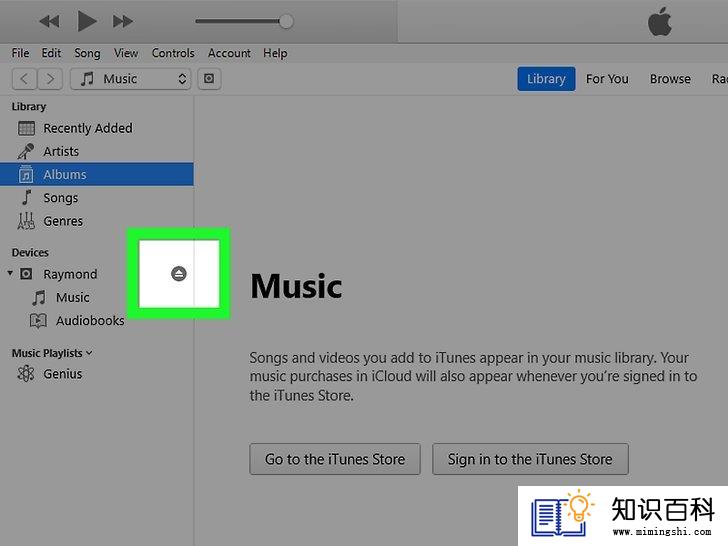Click the Artists microphone icon
Viewport: 728px width, 546px height.
(x=26, y=151)
